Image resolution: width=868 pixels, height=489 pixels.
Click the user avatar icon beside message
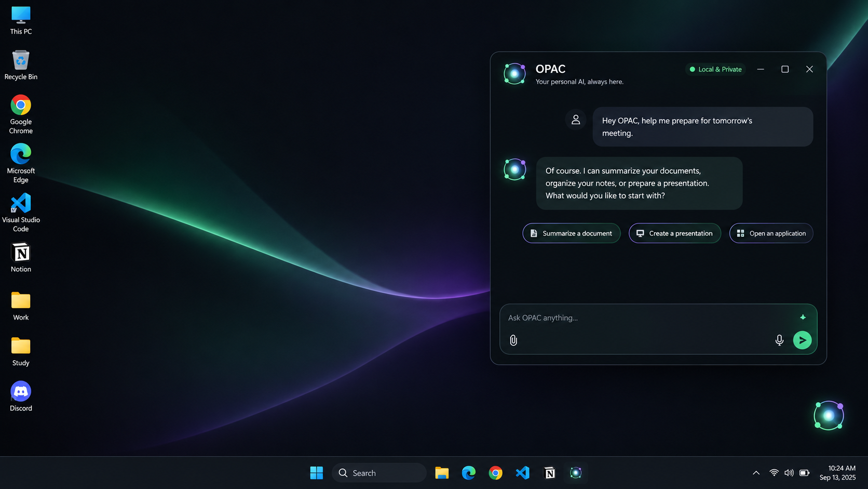click(x=576, y=120)
